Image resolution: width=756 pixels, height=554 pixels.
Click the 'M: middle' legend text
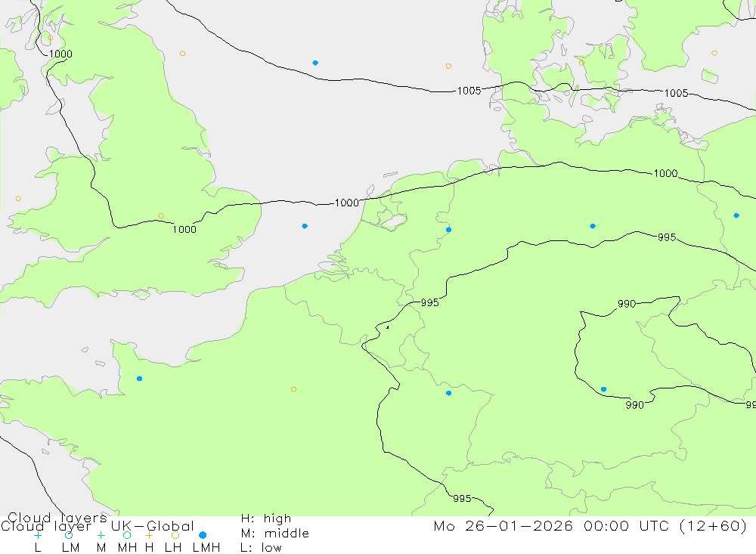[x=275, y=534]
